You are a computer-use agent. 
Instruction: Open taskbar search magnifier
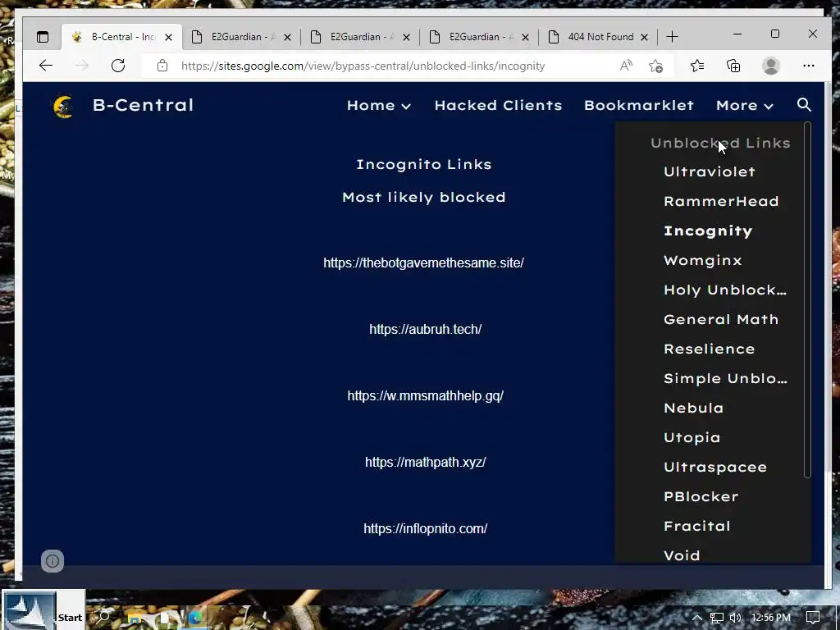click(x=104, y=617)
